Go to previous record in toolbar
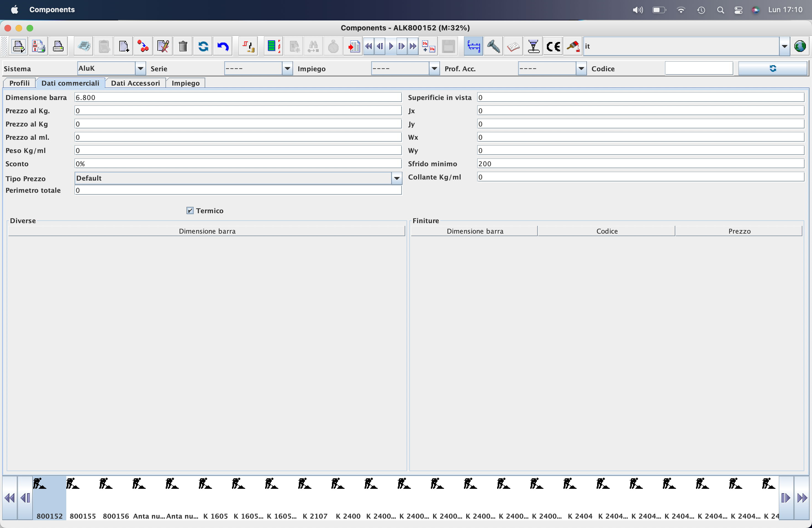Screen dimensions: 812x528 tap(380, 46)
